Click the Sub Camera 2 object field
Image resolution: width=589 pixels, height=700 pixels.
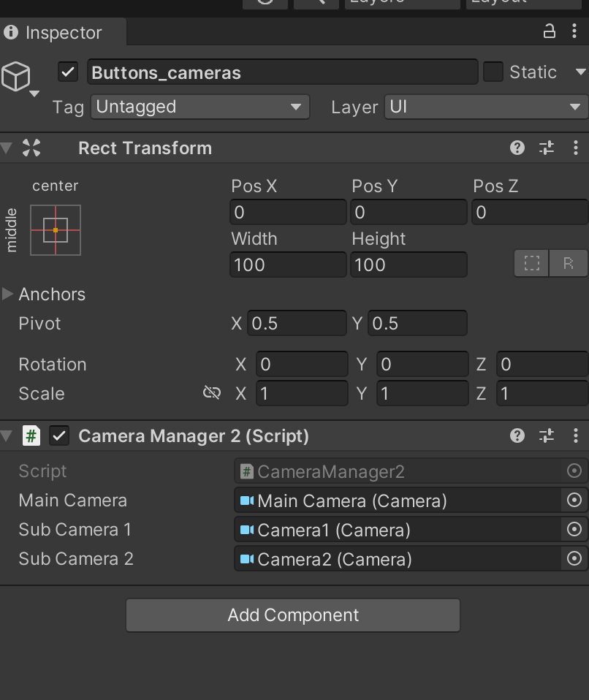pyautogui.click(x=398, y=559)
